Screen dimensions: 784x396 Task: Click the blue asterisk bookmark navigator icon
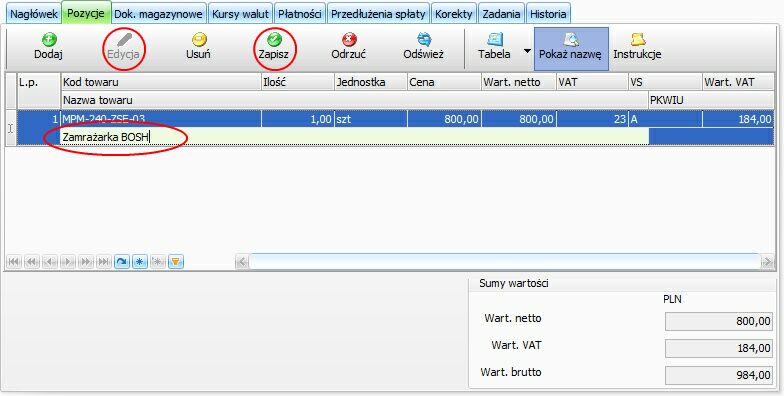click(140, 262)
